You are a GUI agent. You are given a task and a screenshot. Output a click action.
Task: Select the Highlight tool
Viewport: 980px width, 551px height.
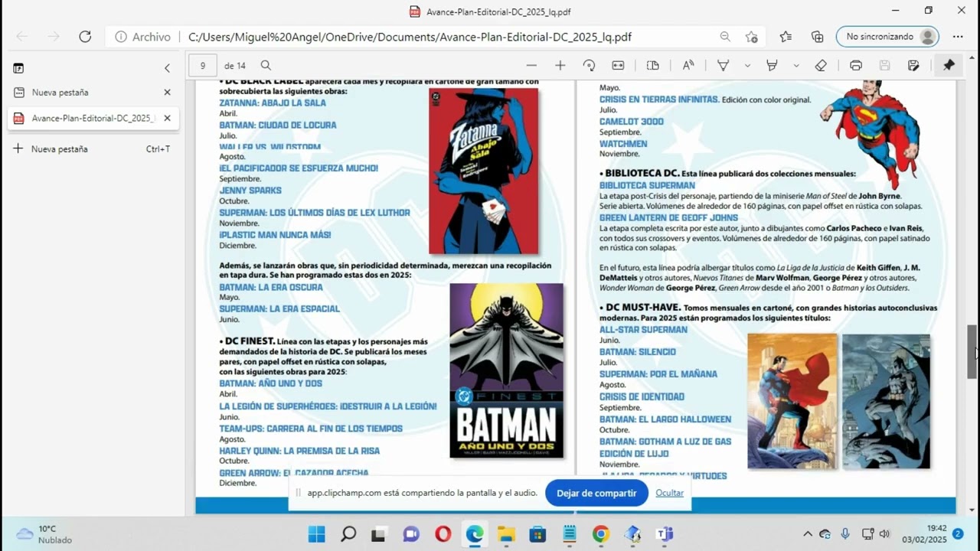tap(772, 66)
